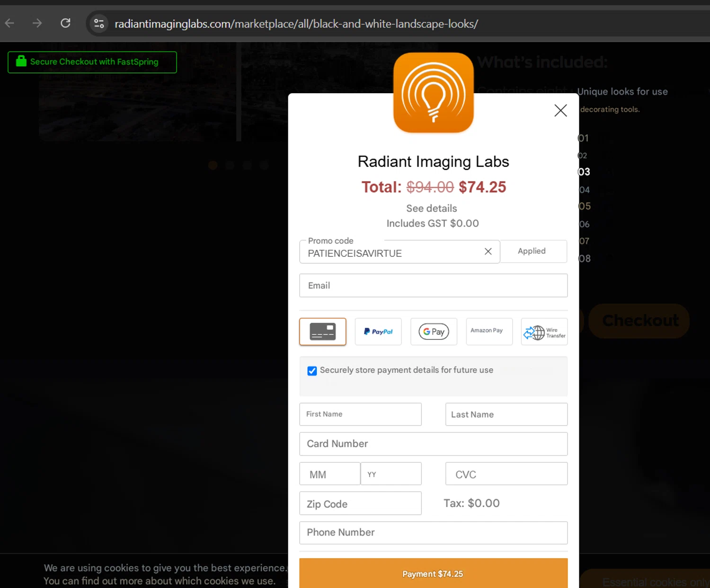This screenshot has height=588, width=710.
Task: Click the Email input field
Action: click(x=434, y=285)
